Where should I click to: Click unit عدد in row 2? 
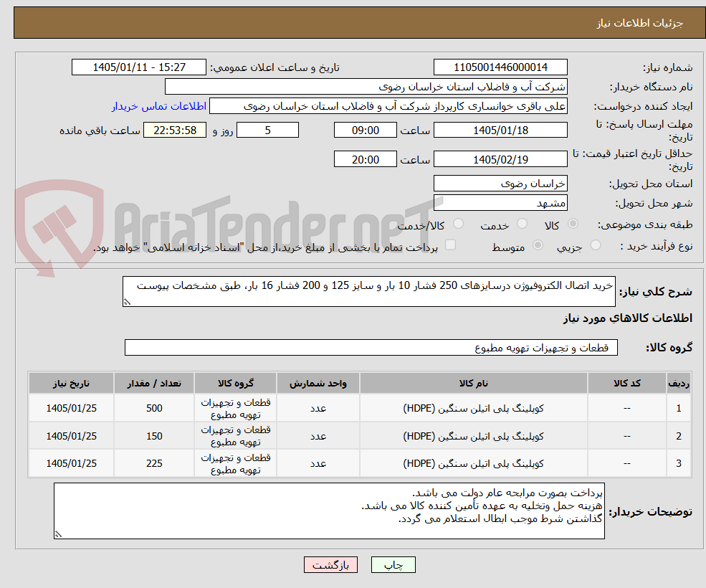(318, 436)
